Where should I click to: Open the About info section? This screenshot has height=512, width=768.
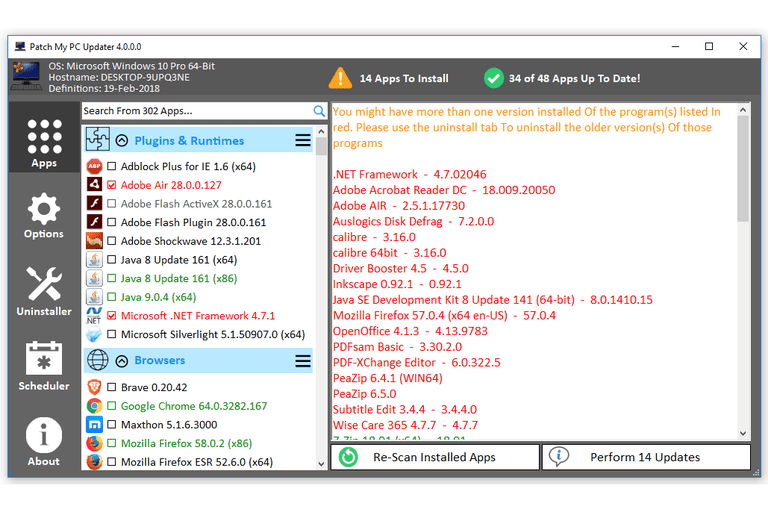tap(44, 441)
